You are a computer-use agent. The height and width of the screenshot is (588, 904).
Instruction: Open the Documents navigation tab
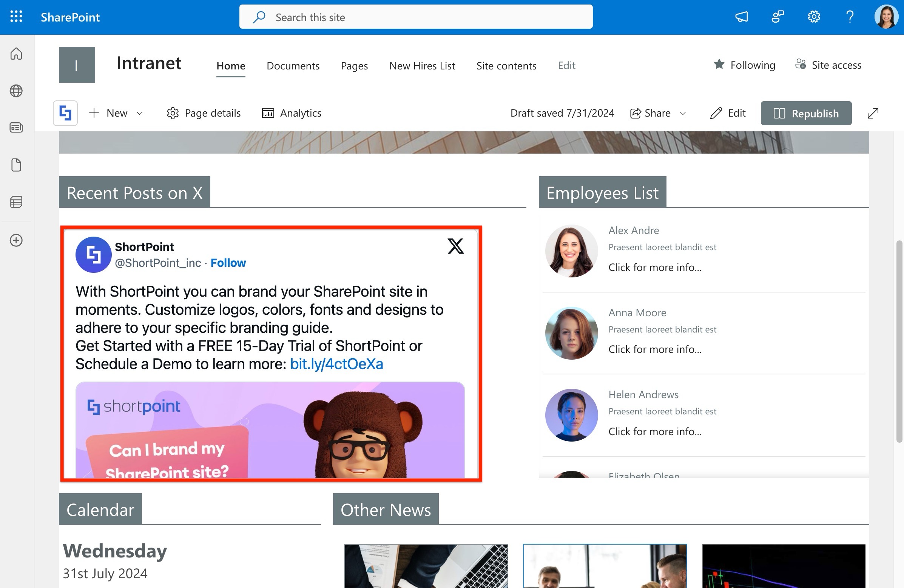click(x=293, y=66)
